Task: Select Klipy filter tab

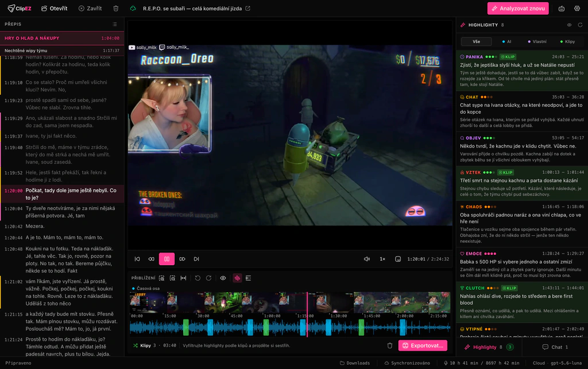Action: [x=567, y=41]
